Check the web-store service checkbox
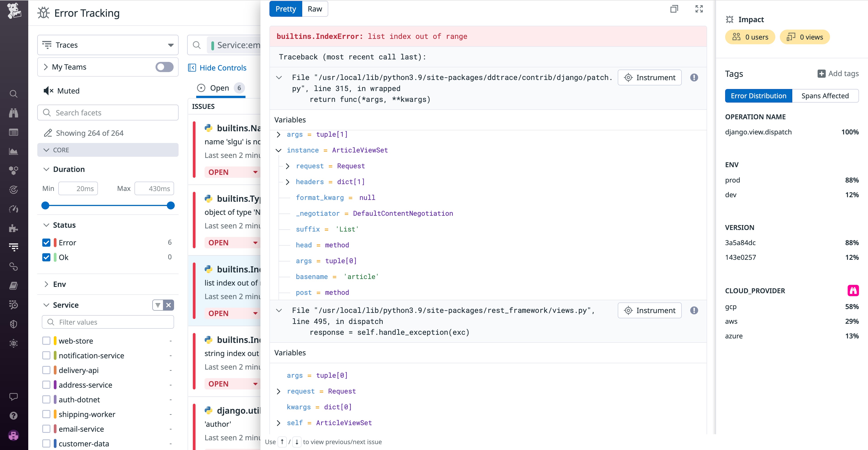The image size is (868, 450). tap(46, 340)
